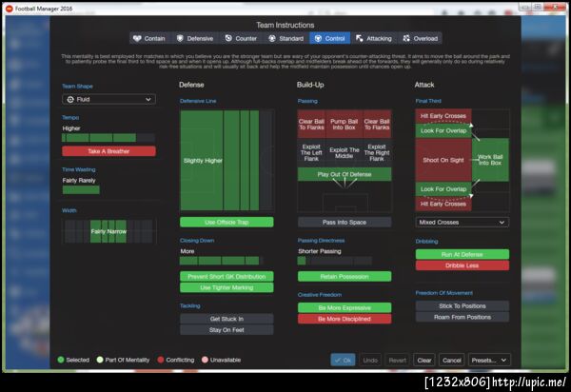Toggle Be More Expressive
The image size is (571, 392).
coord(345,307)
